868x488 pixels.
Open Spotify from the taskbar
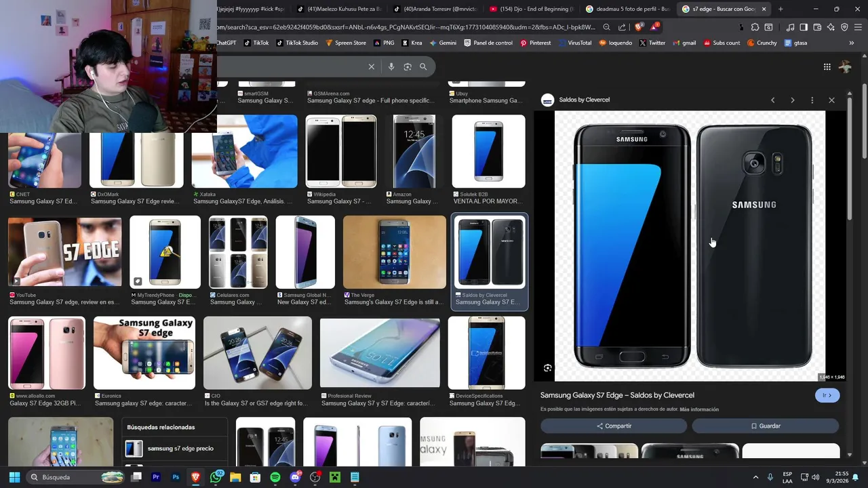click(275, 477)
